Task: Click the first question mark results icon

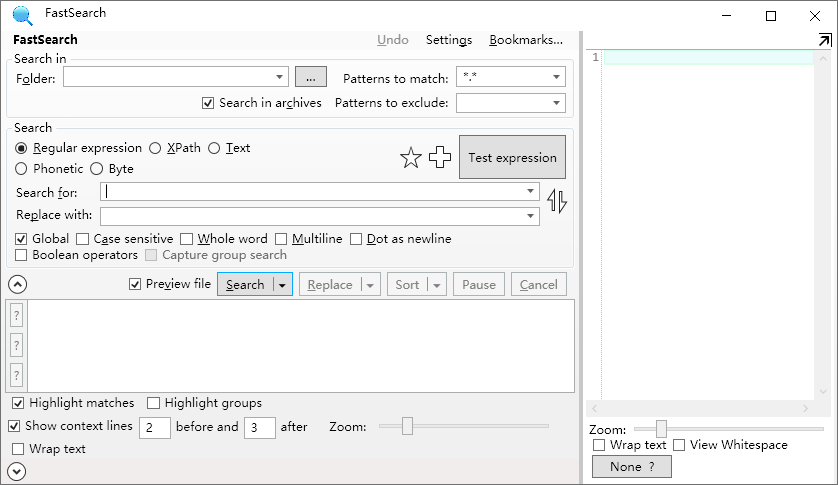Action: coord(16,315)
